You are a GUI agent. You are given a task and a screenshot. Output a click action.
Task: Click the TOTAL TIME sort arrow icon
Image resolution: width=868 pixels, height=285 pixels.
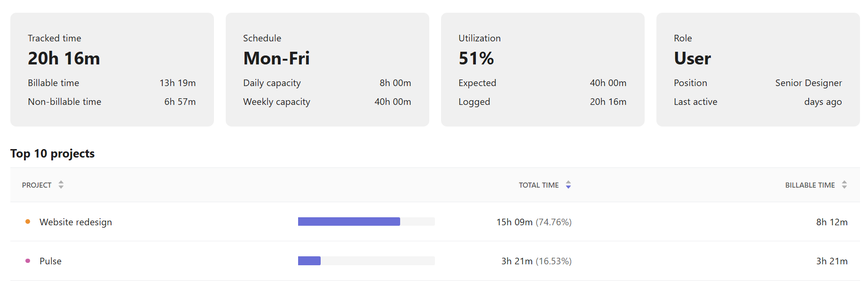pos(568,185)
